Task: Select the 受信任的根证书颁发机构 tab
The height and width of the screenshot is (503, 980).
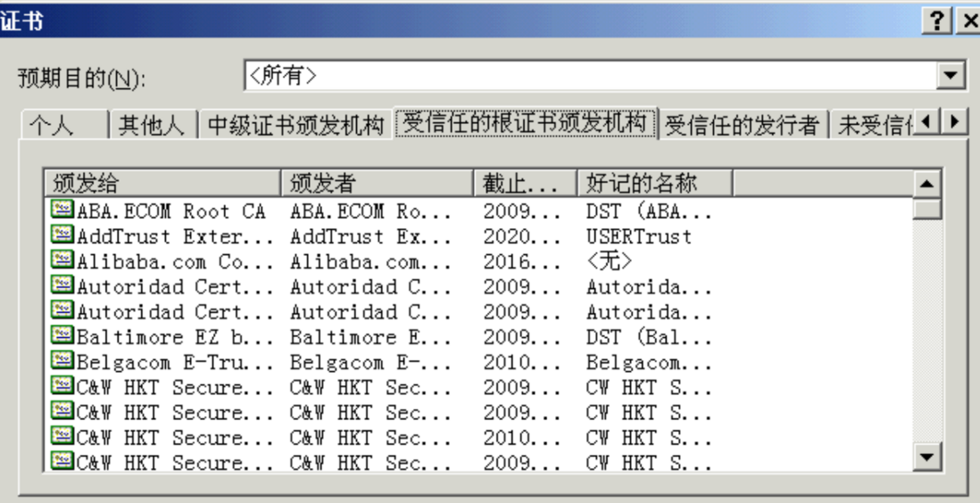Action: click(x=525, y=123)
